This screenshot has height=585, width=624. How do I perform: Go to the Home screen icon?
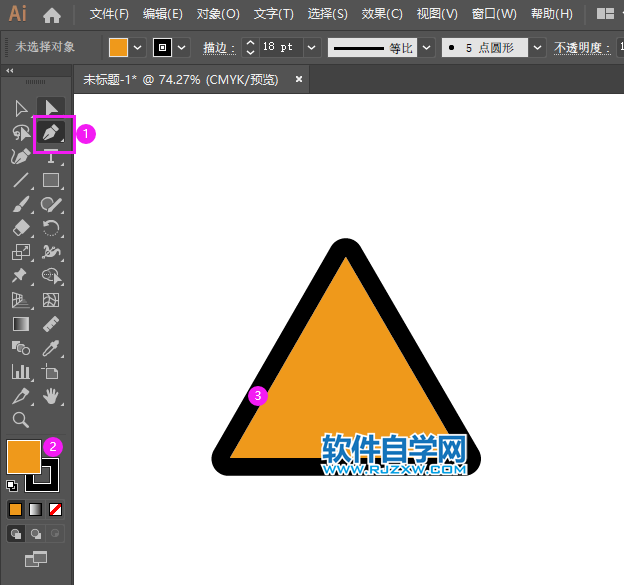click(52, 15)
